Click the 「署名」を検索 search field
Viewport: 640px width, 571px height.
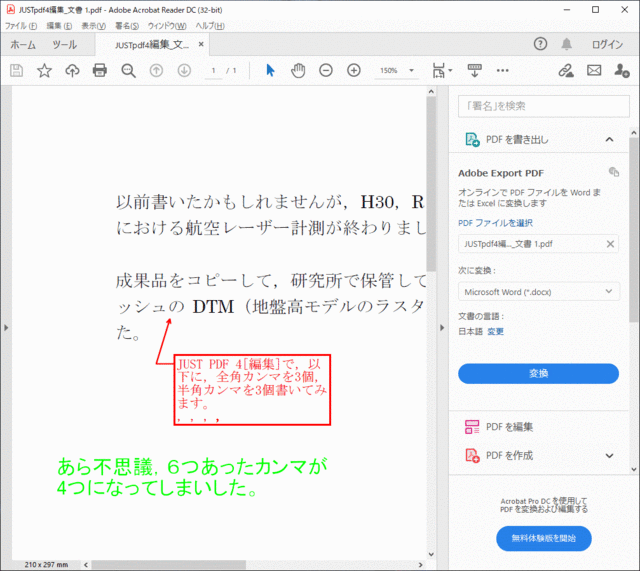[544, 106]
